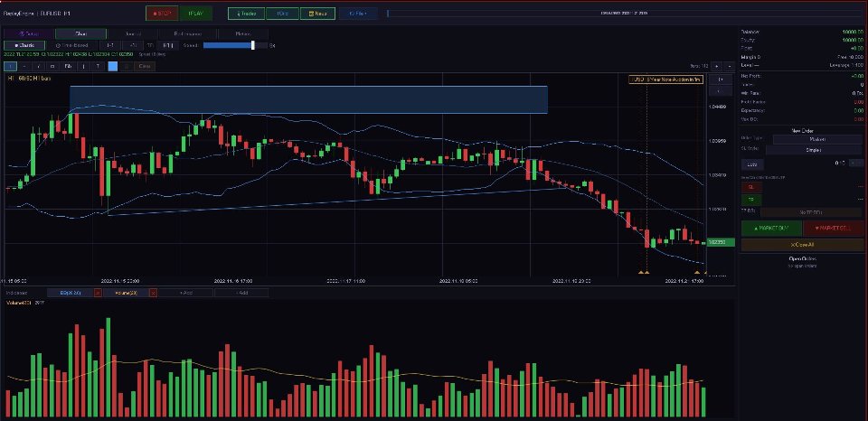Open the light blue drawing color swatch
868x421 pixels.
(x=112, y=66)
